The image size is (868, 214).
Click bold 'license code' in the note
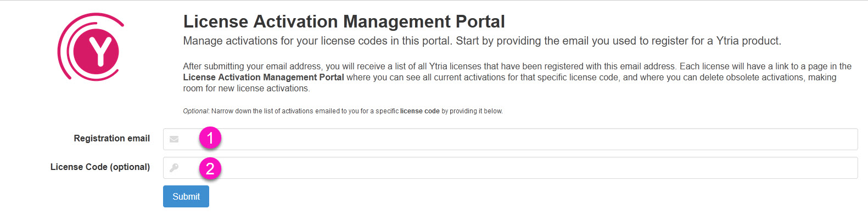coord(420,111)
